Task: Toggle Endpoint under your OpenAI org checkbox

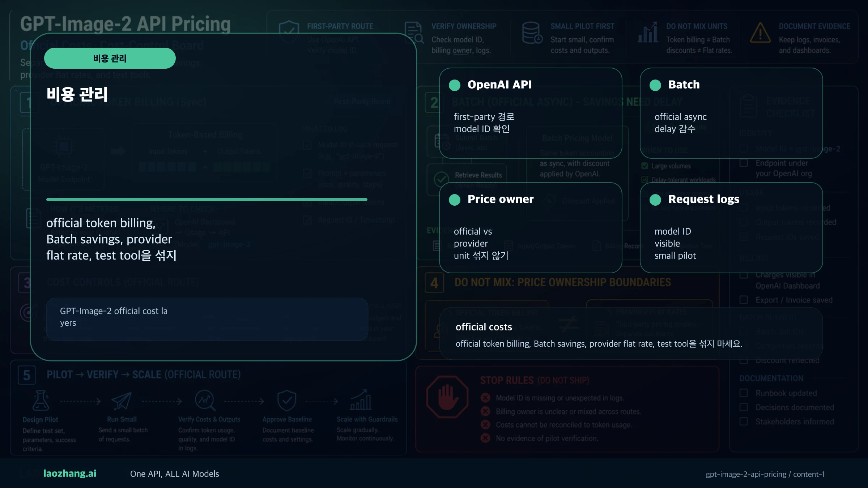Action: pos(744,163)
